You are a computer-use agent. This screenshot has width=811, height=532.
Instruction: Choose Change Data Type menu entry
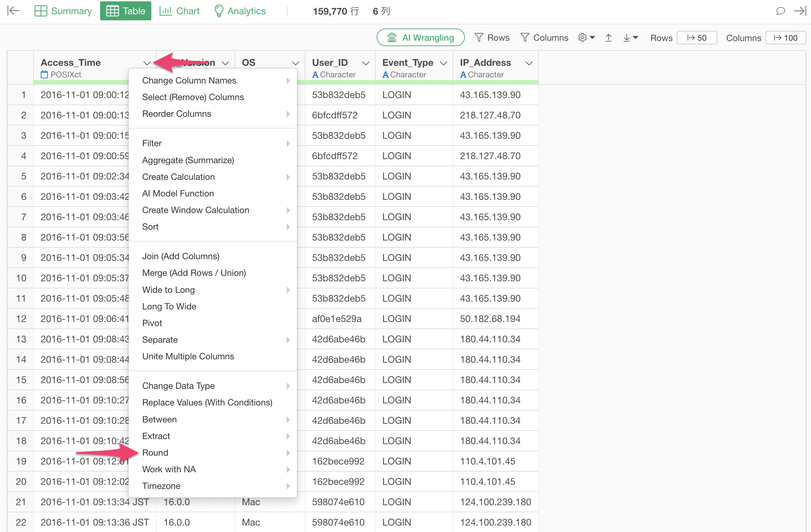click(x=178, y=385)
